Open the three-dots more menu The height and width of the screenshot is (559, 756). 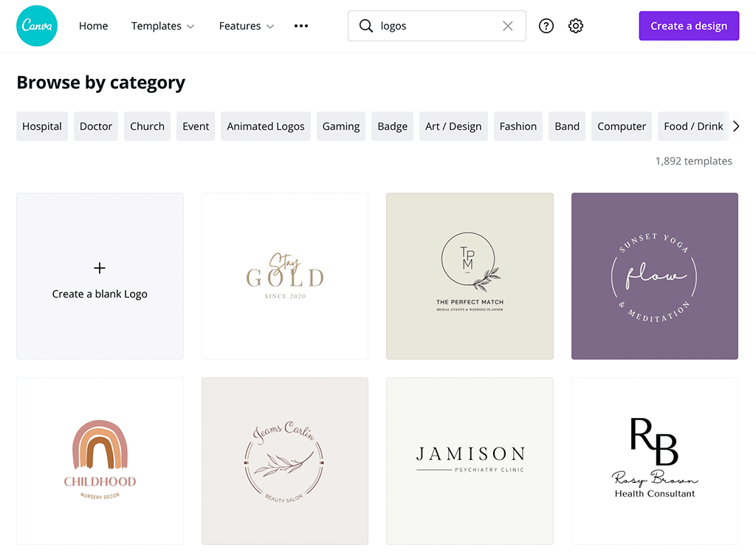[x=301, y=26]
